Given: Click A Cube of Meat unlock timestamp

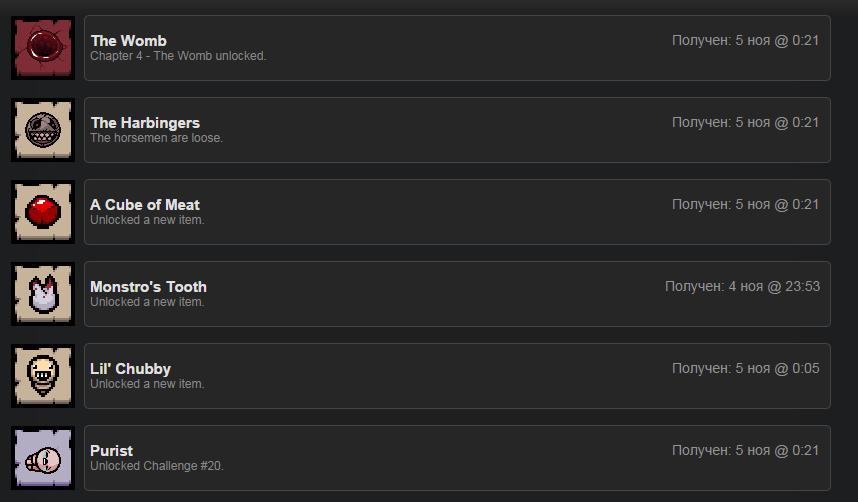Looking at the screenshot, I should click(x=745, y=205).
